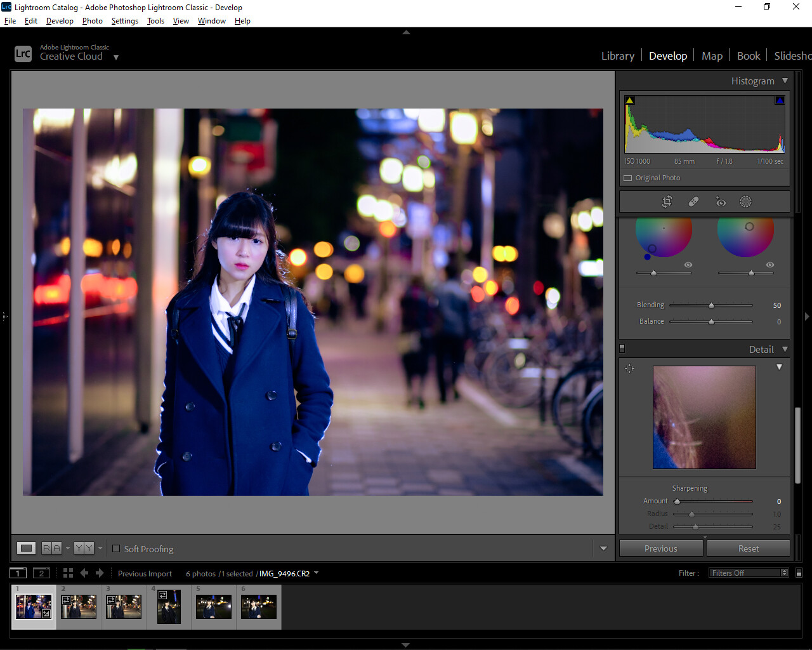
Task: Hide the filmstrip with bottom arrow
Action: 406,645
